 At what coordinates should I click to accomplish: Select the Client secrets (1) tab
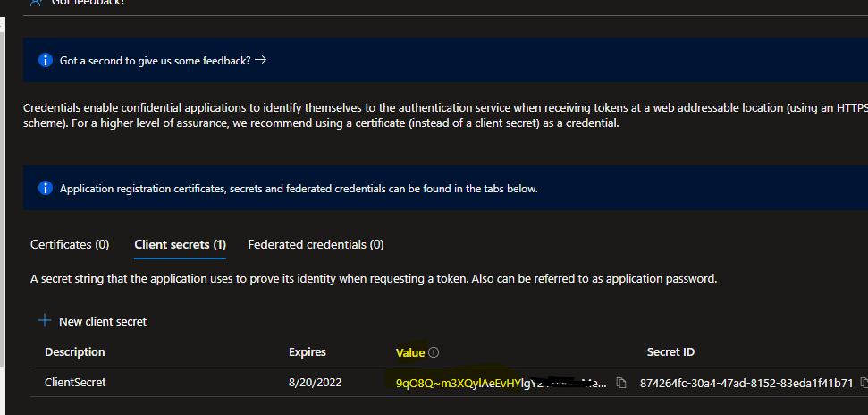tap(180, 244)
